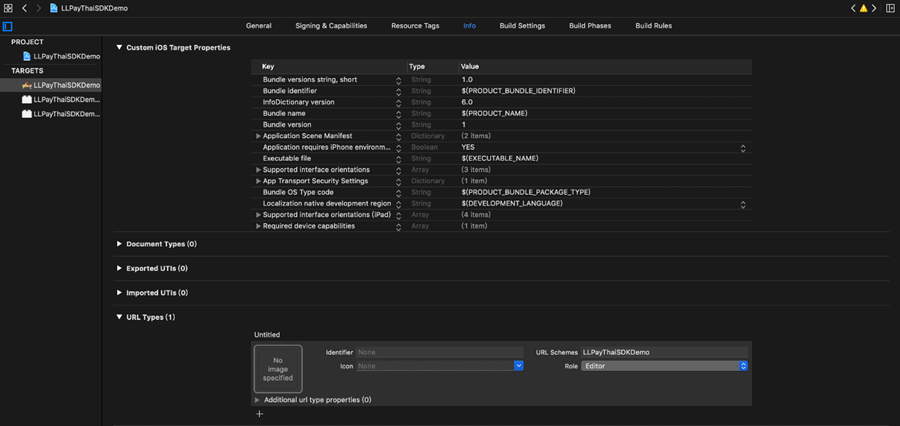The image size is (900, 426).
Task: Open the Resource Tags tab
Action: tap(415, 26)
